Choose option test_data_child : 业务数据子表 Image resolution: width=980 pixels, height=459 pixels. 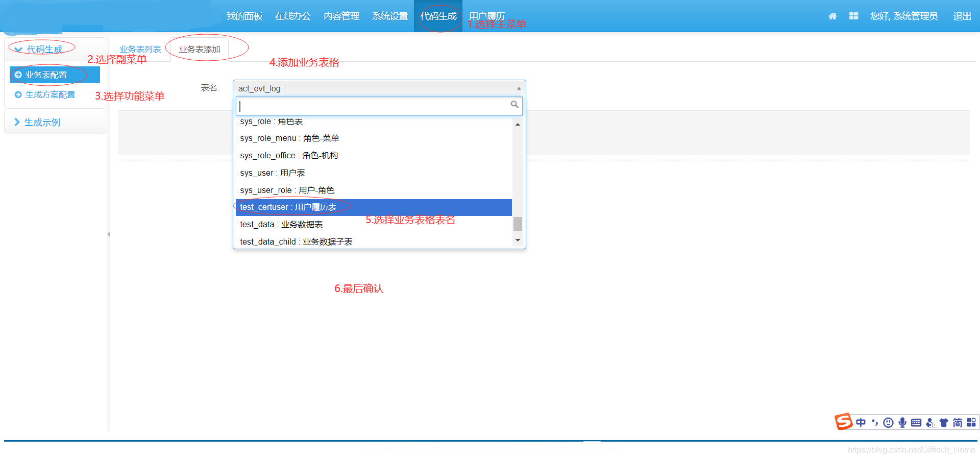(374, 241)
